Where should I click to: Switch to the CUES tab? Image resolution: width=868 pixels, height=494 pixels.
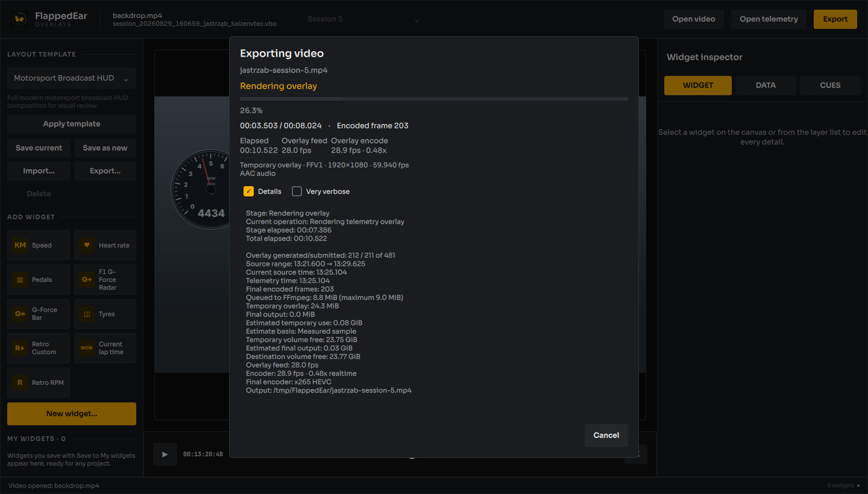tap(830, 86)
